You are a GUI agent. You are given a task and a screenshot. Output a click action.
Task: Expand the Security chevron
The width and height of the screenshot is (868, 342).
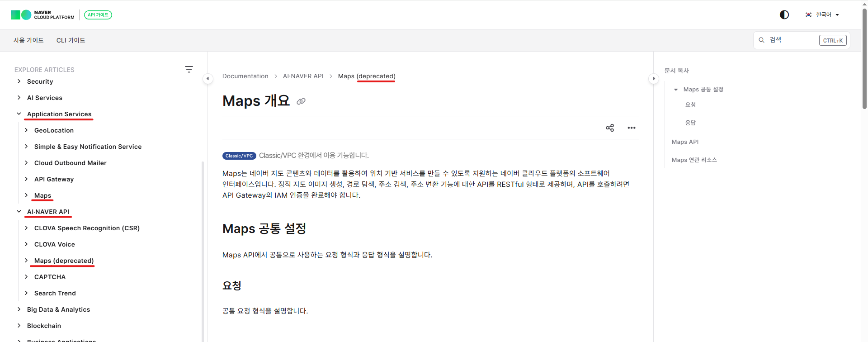[19, 81]
